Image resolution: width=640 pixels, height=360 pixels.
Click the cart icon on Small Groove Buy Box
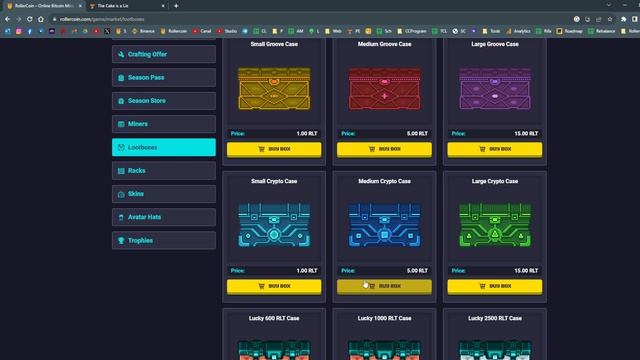tap(262, 149)
